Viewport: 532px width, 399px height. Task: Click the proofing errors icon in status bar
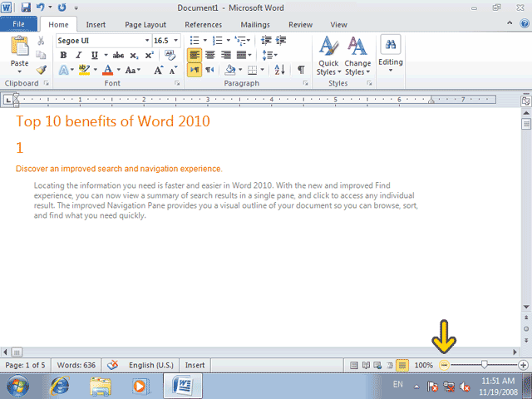pos(113,365)
